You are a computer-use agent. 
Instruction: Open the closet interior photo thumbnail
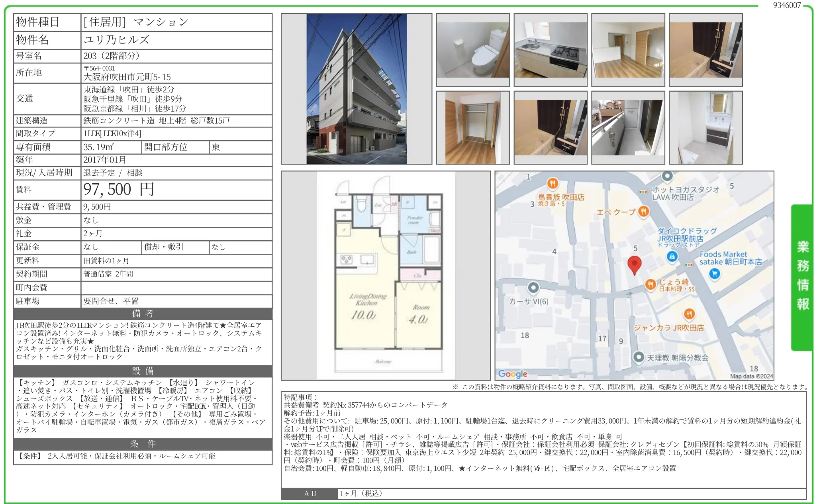tap(473, 127)
